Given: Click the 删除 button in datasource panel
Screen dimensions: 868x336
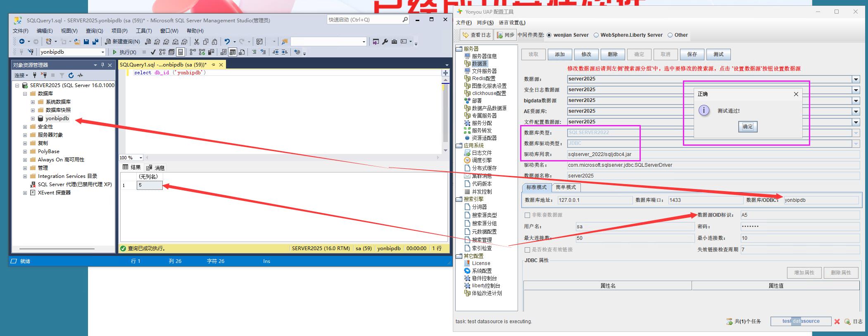Looking at the screenshot, I should pos(613,54).
